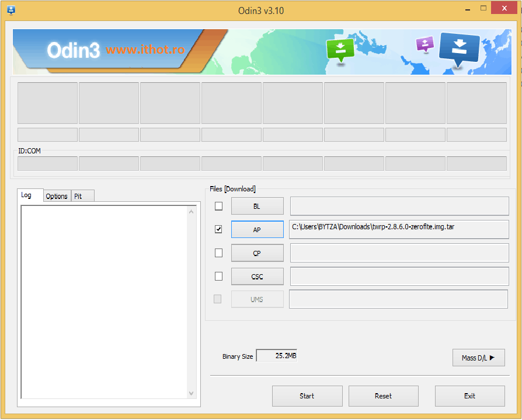Viewport: 522px width, 420px height.
Task: Click the large blue download icon in banner
Action: [x=459, y=48]
